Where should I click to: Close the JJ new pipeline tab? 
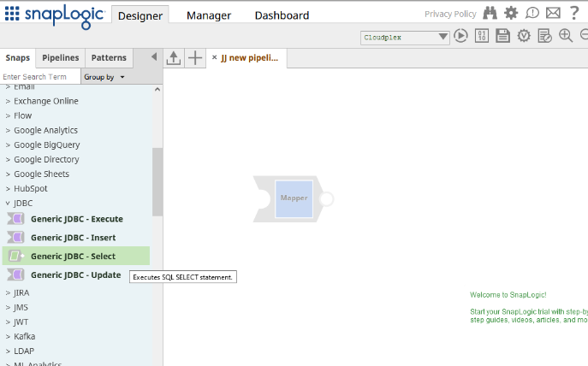[215, 57]
